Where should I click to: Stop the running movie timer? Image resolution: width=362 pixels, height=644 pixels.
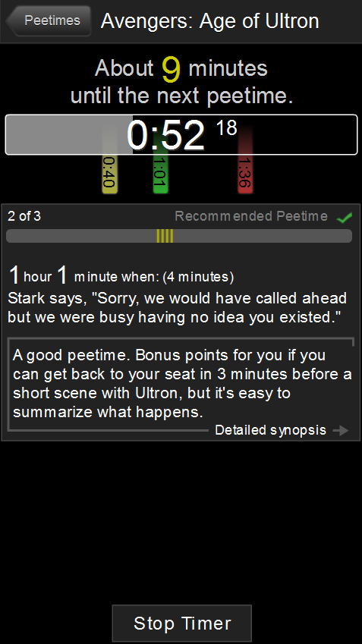pyautogui.click(x=181, y=623)
